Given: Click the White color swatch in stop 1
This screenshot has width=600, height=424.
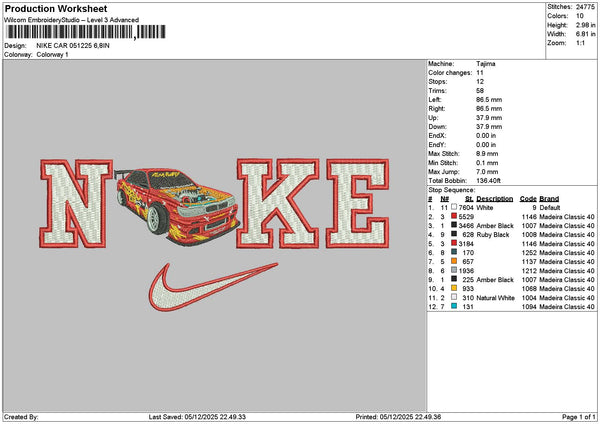Looking at the screenshot, I should click(x=454, y=207).
